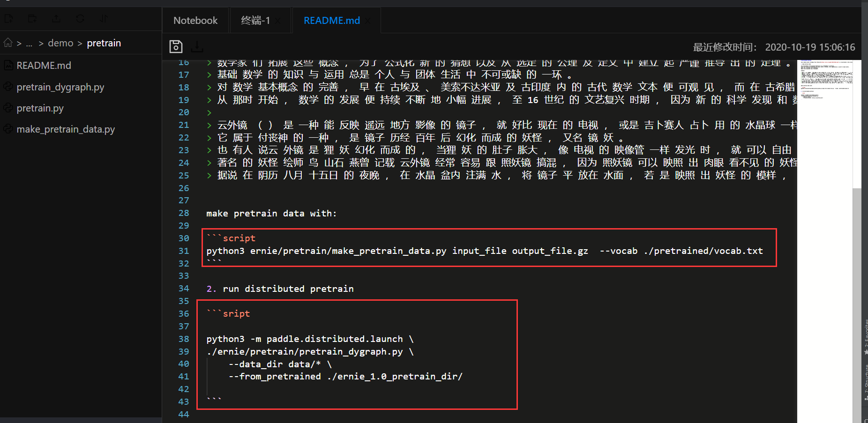Open README.md in the file list
This screenshot has width=868, height=423.
coord(44,66)
